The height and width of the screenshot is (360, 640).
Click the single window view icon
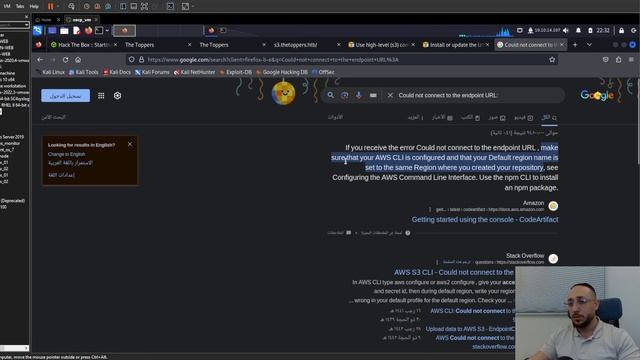coord(133,6)
